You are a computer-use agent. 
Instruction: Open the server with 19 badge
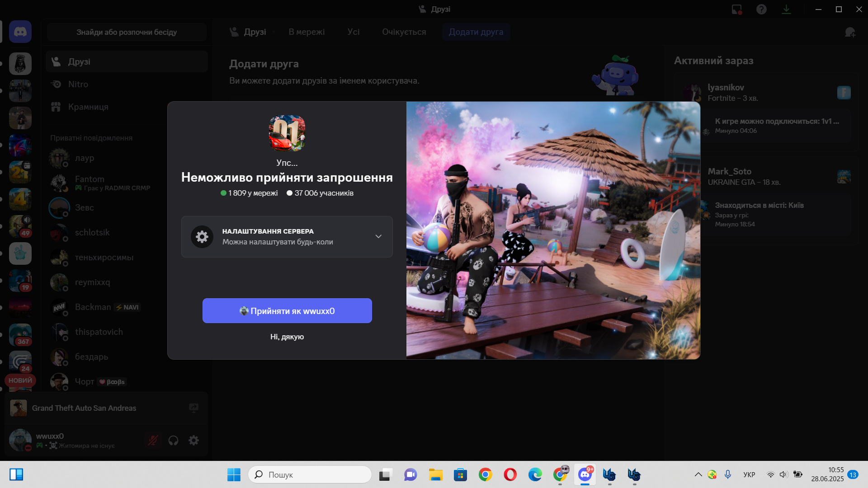click(x=20, y=281)
